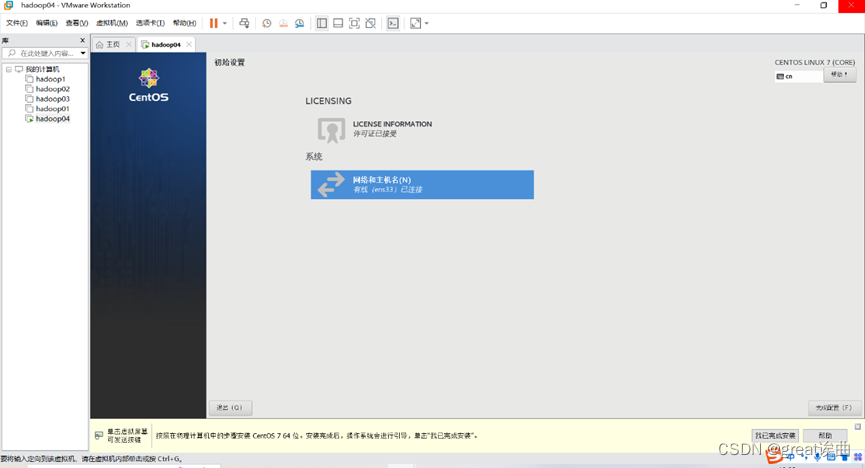Select 我的计算机 in the library tree
The image size is (865, 468).
[42, 70]
